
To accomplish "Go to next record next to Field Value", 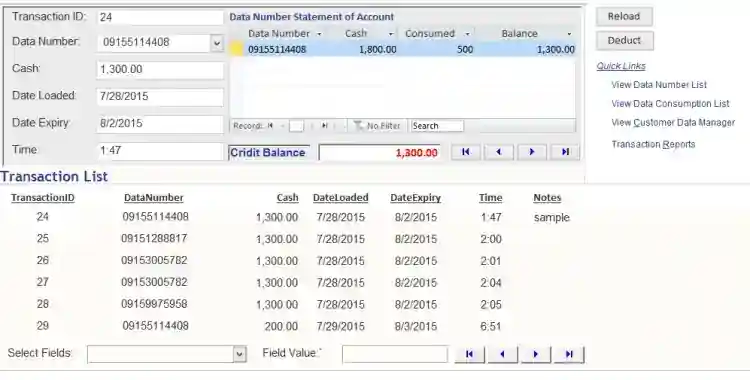I will [535, 354].
